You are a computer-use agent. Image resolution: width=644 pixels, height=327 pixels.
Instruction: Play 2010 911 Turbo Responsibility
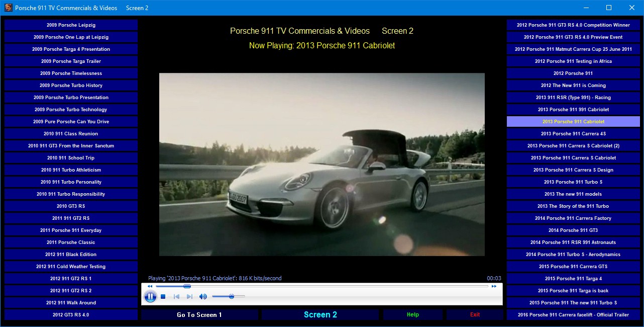[71, 194]
